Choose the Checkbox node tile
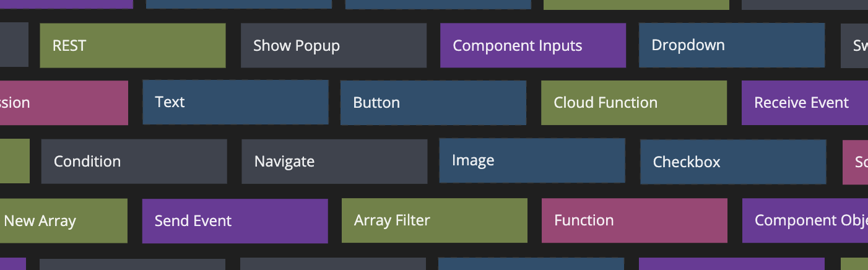This screenshot has height=270, width=868. point(733,162)
